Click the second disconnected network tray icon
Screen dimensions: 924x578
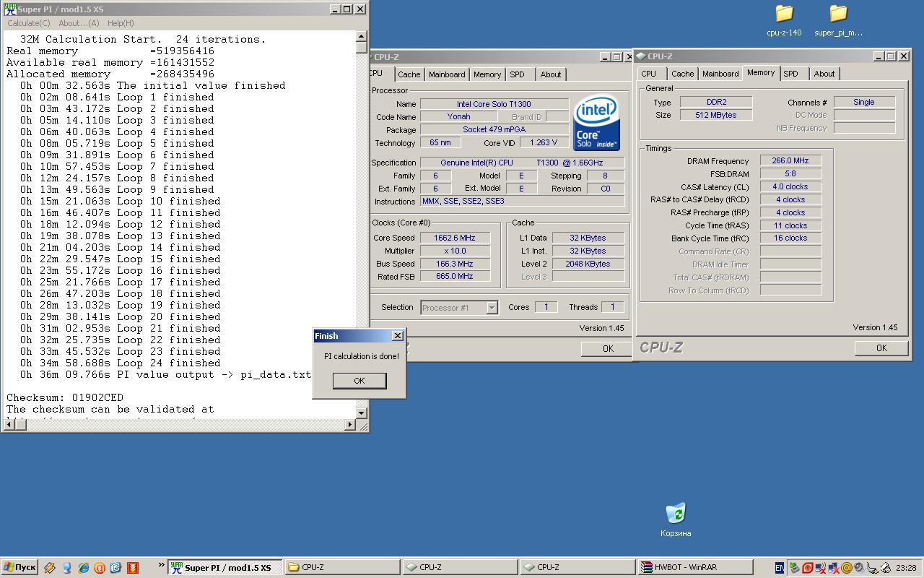click(834, 568)
